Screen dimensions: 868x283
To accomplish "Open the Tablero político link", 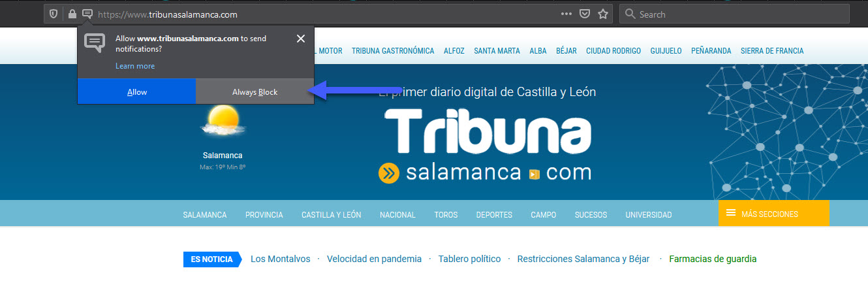I will click(470, 259).
